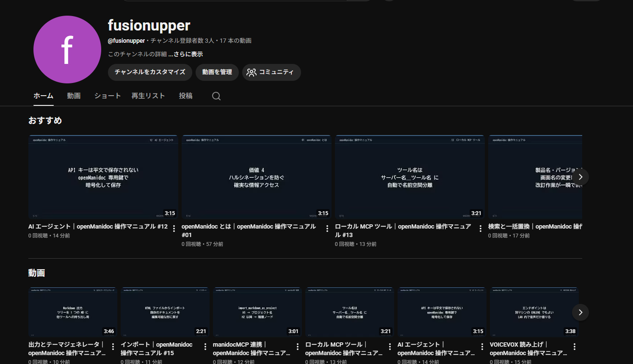Click チャンネルをカスタマイズ button

(150, 72)
